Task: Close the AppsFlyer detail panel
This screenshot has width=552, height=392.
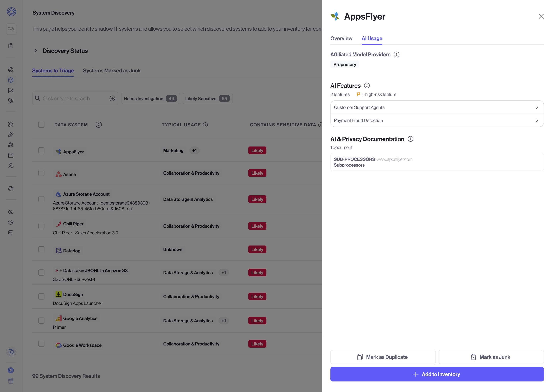Action: coord(541,16)
